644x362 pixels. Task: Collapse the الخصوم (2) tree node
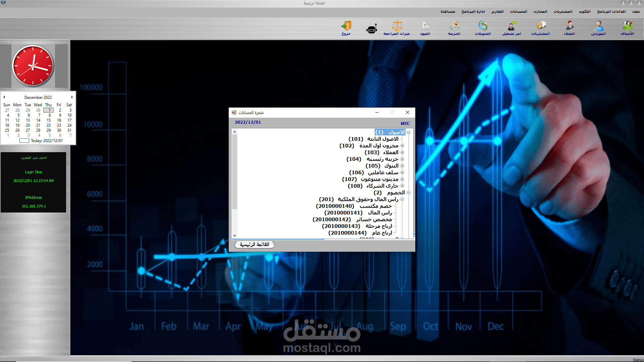[409, 193]
